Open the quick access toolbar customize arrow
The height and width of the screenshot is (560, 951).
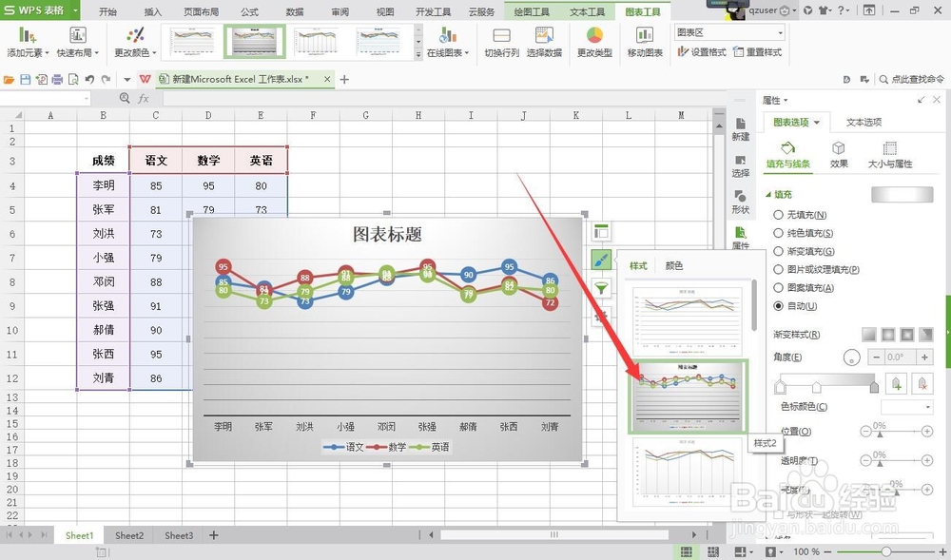[126, 80]
